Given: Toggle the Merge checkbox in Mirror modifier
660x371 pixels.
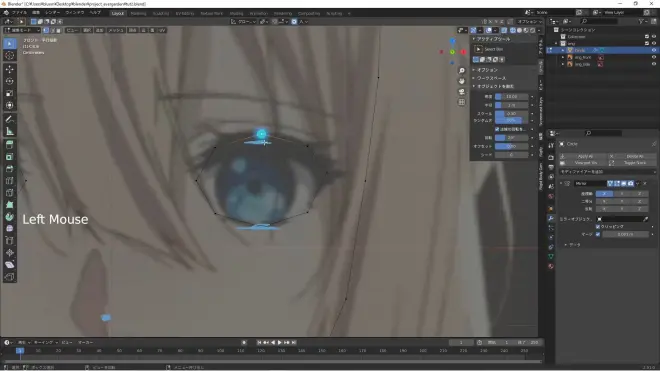Looking at the screenshot, I should click(x=598, y=234).
